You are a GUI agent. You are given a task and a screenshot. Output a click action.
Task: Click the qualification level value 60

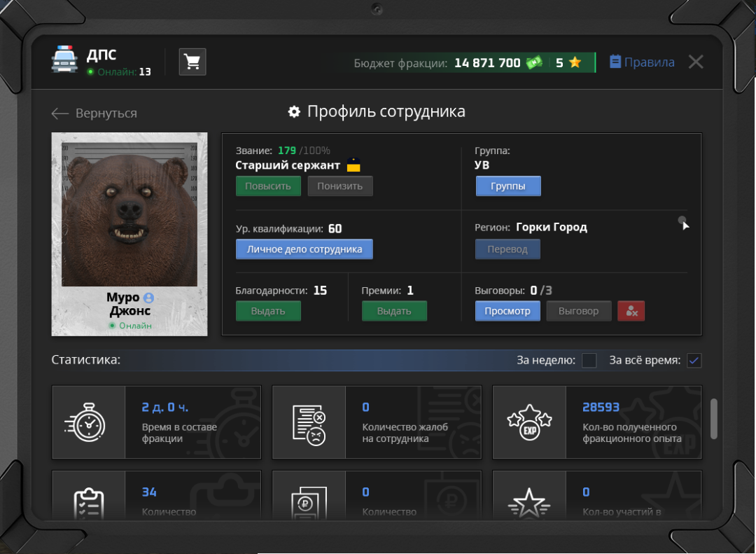click(335, 229)
